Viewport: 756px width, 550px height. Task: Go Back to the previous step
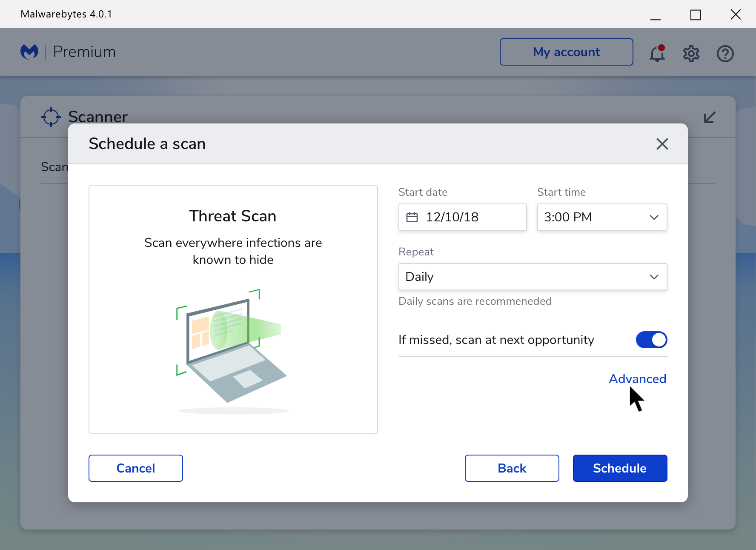point(512,468)
